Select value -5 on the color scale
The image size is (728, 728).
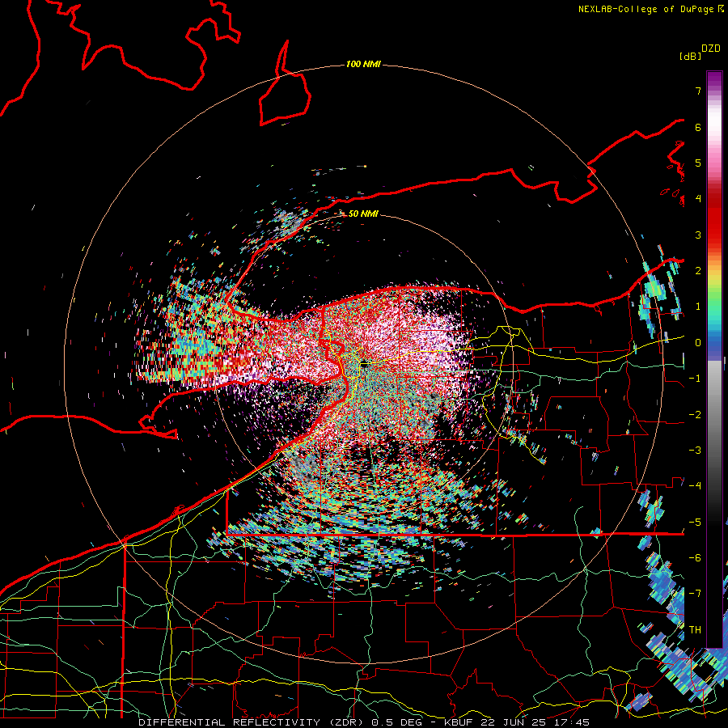pos(695,523)
